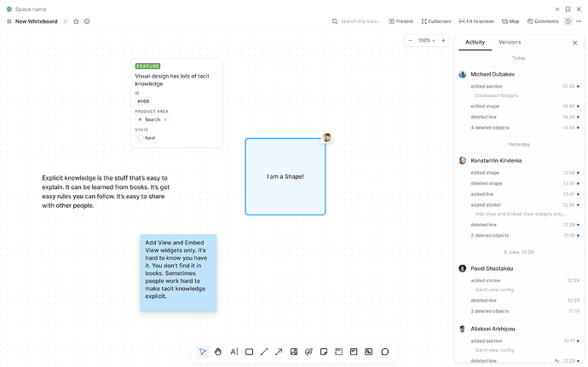Open the more options ellipsis menu

coord(579,21)
